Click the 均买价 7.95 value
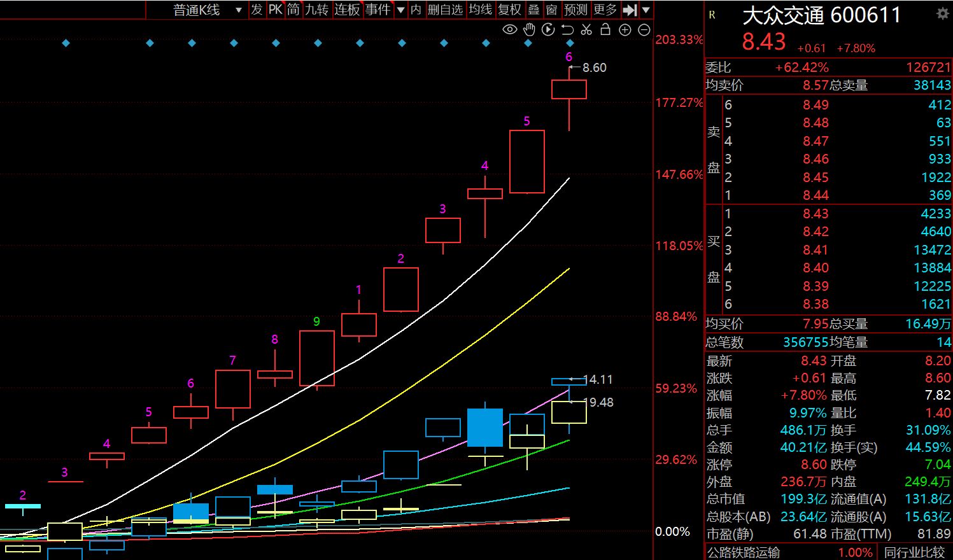Image resolution: width=953 pixels, height=560 pixels. pos(815,324)
